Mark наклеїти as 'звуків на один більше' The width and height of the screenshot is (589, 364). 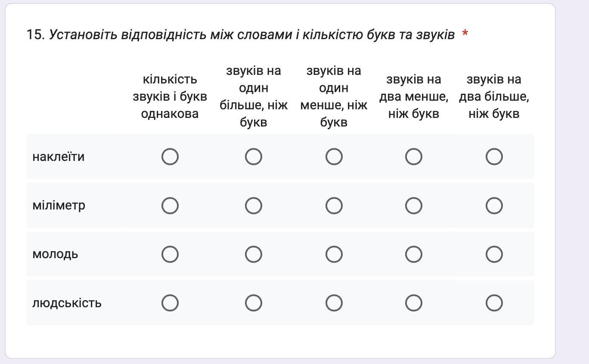click(253, 157)
